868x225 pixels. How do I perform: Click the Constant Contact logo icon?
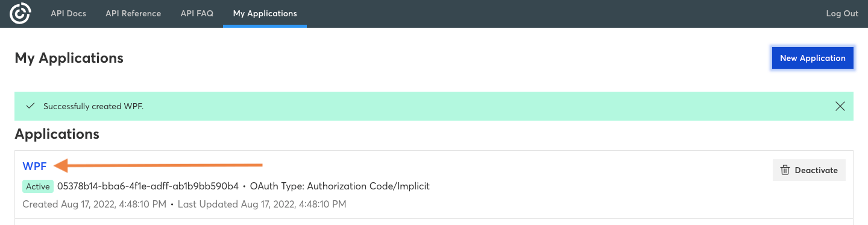coord(20,13)
